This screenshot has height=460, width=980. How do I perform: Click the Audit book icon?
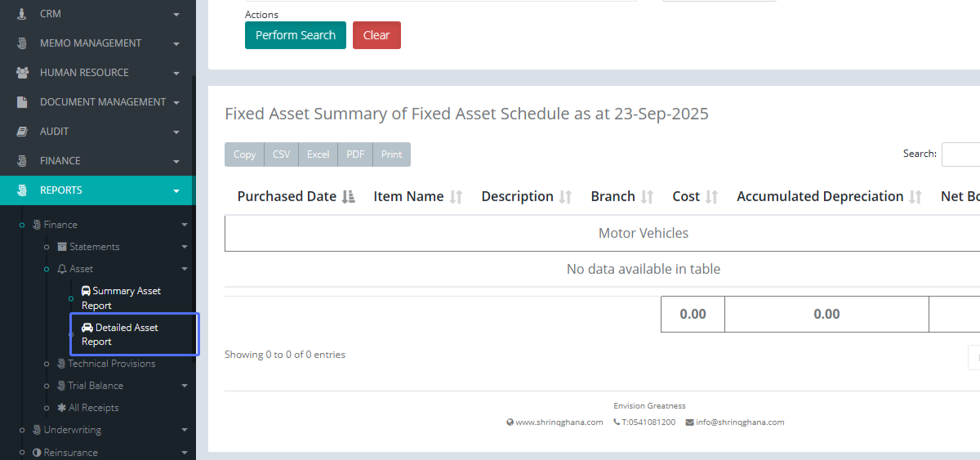pos(22,132)
